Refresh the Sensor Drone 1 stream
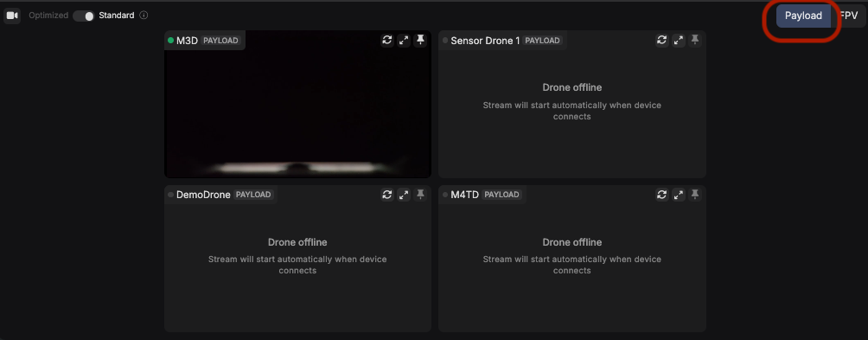This screenshot has height=340, width=868. (x=661, y=40)
